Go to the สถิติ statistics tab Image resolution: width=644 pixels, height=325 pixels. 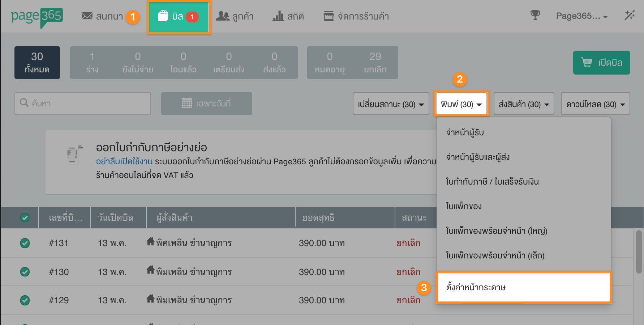pyautogui.click(x=288, y=16)
